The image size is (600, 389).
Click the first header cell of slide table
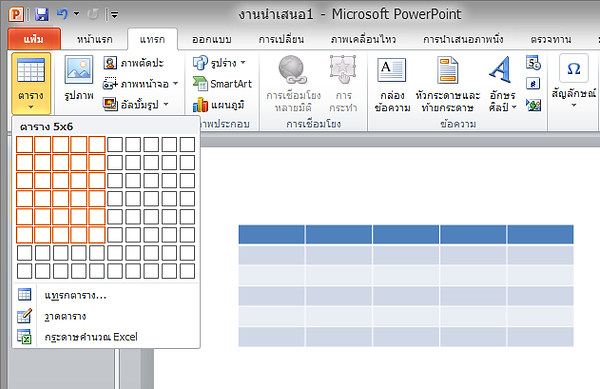(272, 234)
